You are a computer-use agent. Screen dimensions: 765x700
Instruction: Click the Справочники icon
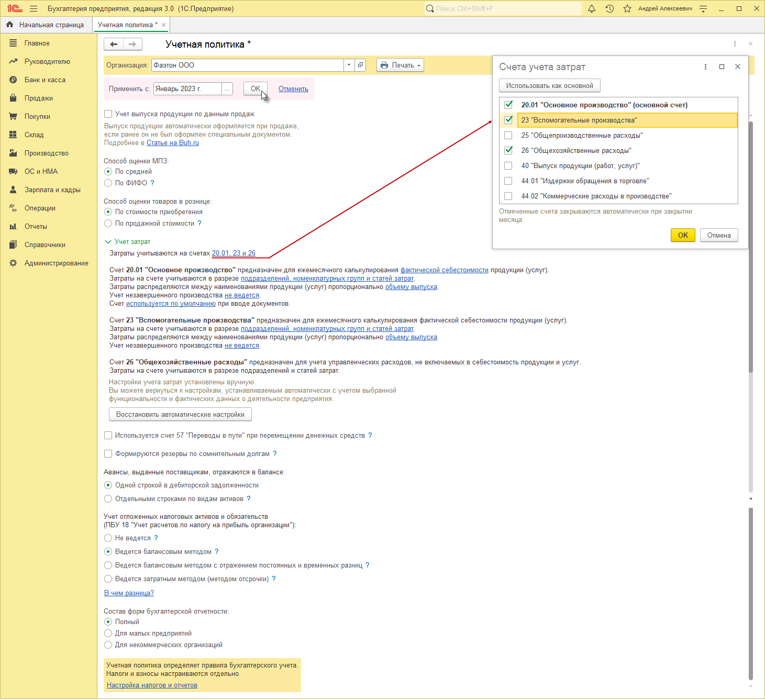pos(13,245)
